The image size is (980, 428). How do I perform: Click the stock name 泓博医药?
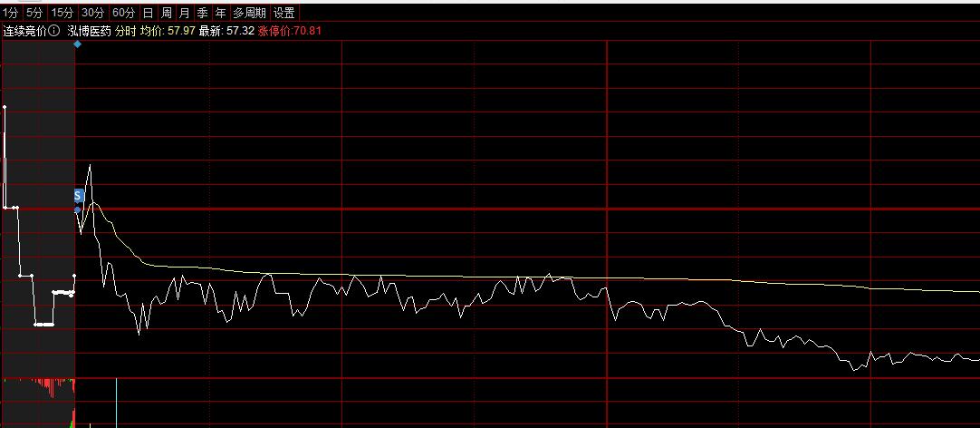pos(89,31)
